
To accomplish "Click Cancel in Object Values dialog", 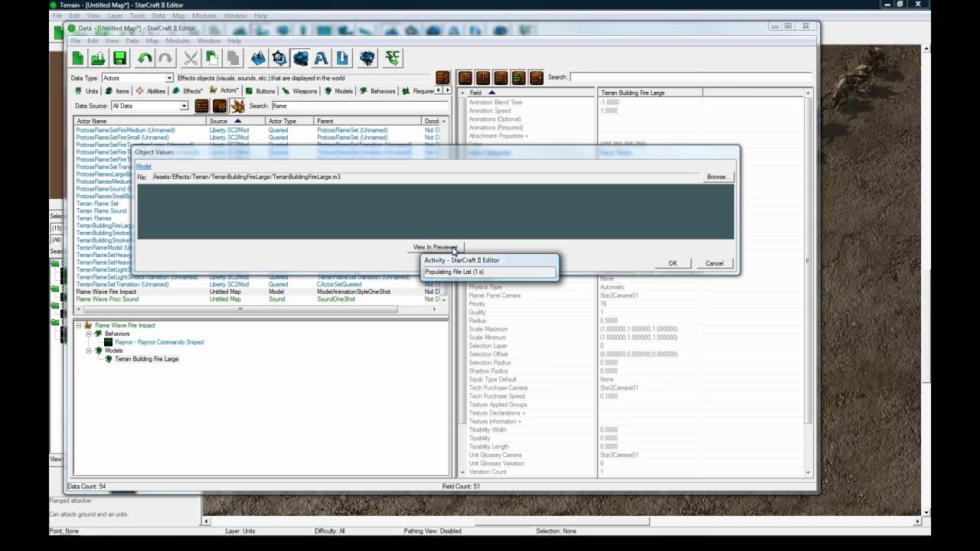I will coord(714,263).
